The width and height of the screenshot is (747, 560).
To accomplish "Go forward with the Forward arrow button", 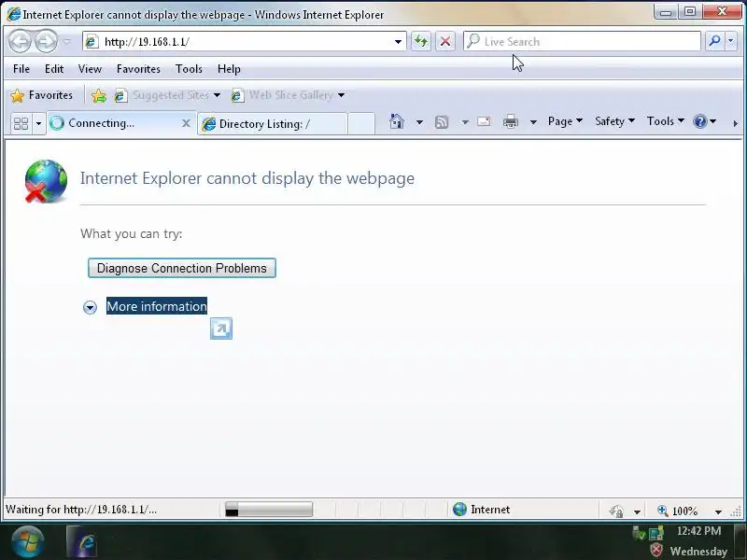I will pyautogui.click(x=46, y=41).
